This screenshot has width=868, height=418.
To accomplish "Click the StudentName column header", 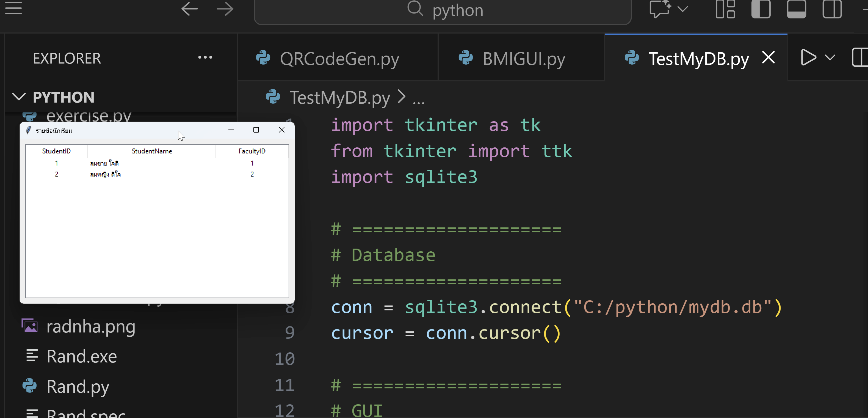I will 152,151.
